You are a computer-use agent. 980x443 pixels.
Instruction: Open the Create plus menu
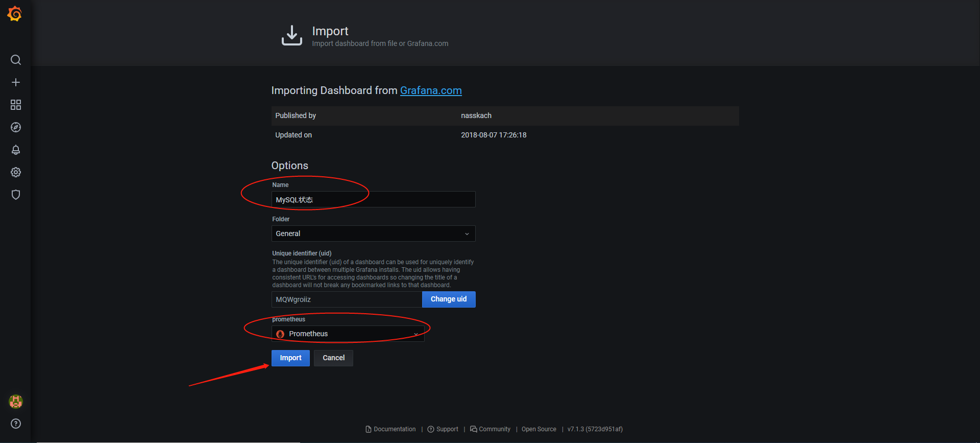click(16, 82)
